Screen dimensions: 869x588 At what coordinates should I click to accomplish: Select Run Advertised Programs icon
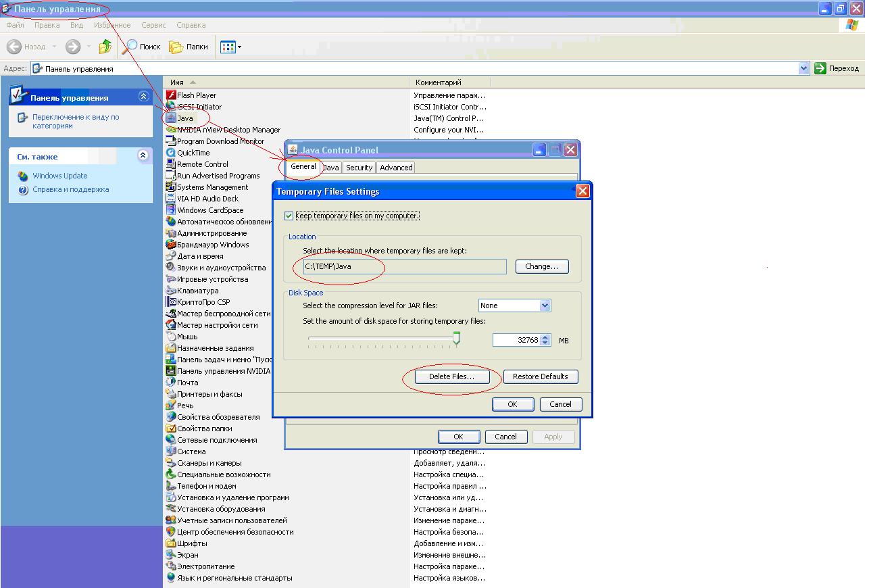171,176
